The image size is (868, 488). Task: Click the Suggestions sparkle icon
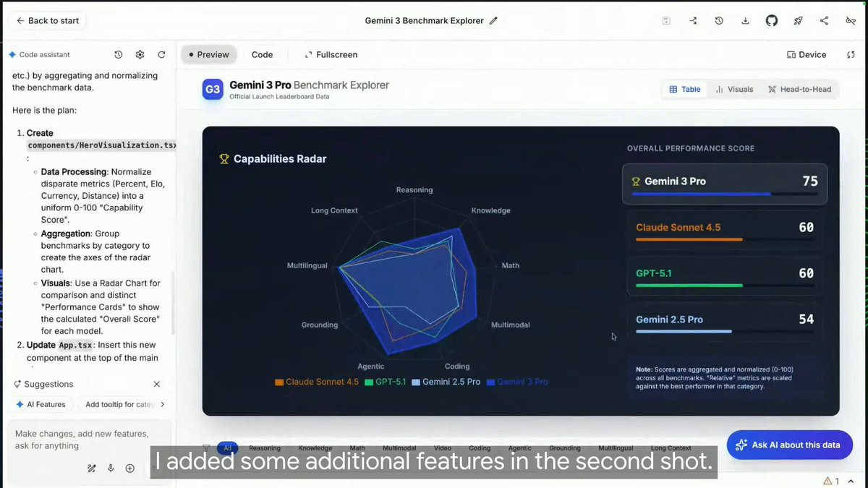coord(17,384)
